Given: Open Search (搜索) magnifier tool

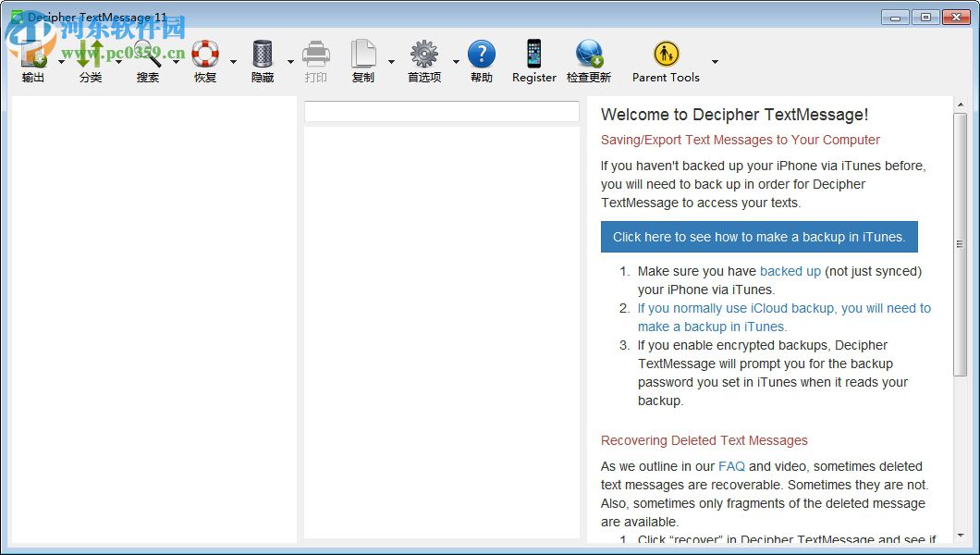Looking at the screenshot, I should (x=148, y=55).
